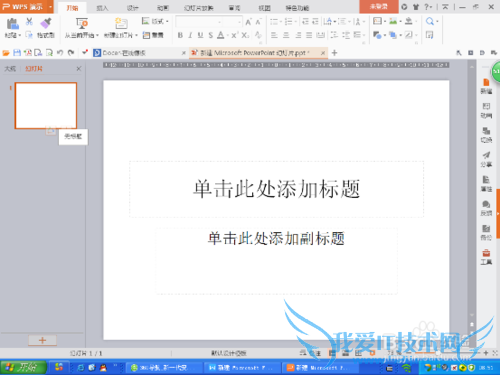
Task: Toggle Italic formatting
Action: (x=190, y=35)
